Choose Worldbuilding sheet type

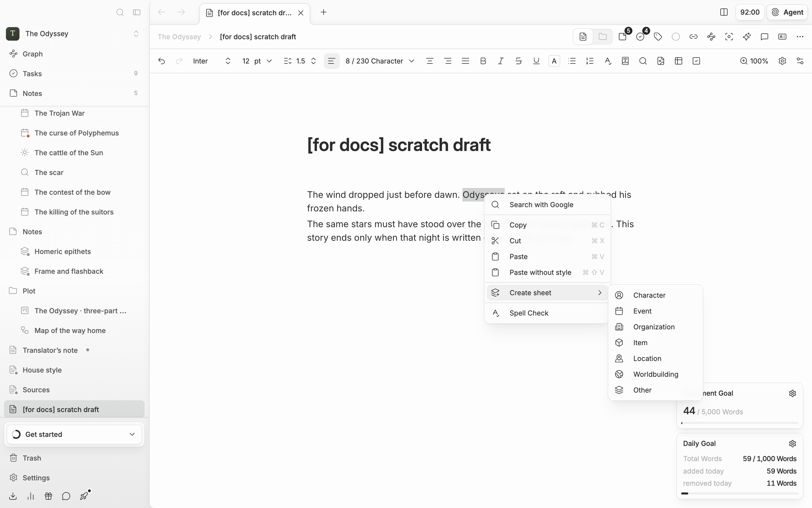[x=655, y=374]
